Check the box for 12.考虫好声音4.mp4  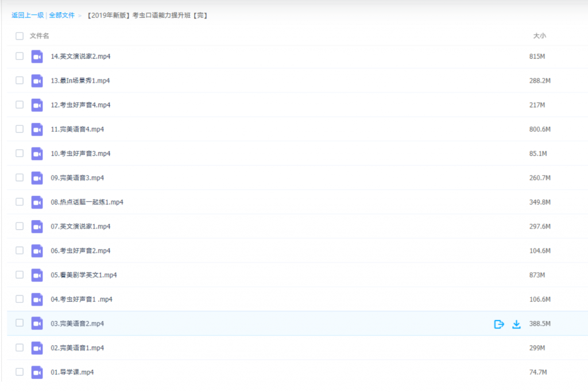click(x=20, y=105)
